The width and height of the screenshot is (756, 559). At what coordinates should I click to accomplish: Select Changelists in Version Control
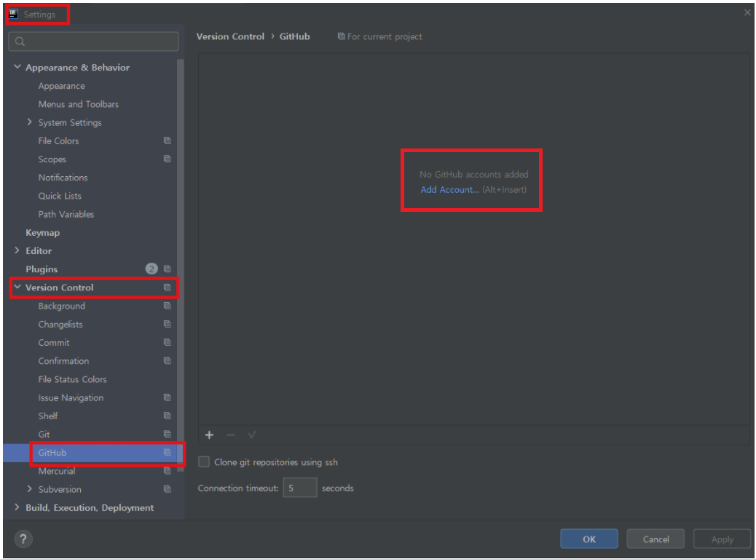[x=60, y=325]
